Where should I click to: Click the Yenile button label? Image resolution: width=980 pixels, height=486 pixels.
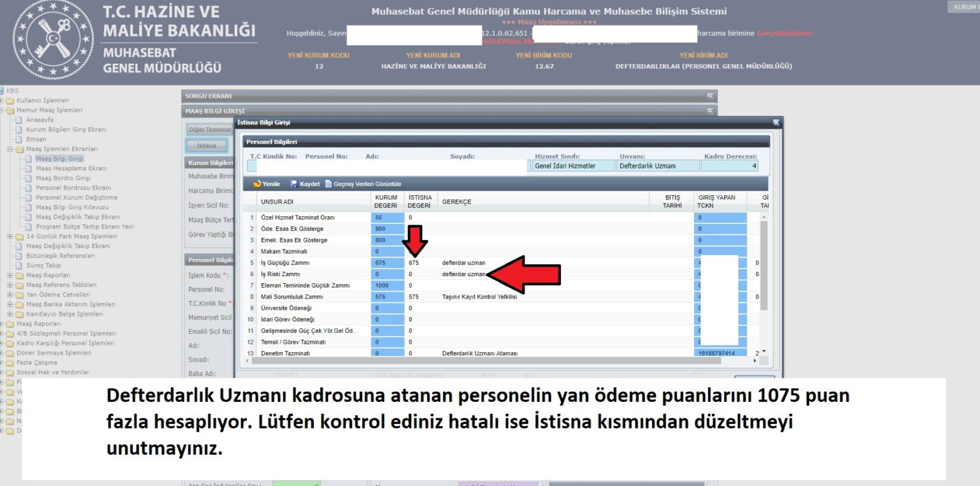coord(271,184)
